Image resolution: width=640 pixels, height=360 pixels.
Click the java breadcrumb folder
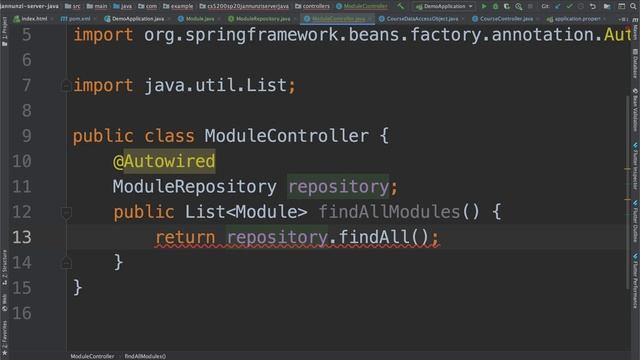123,6
